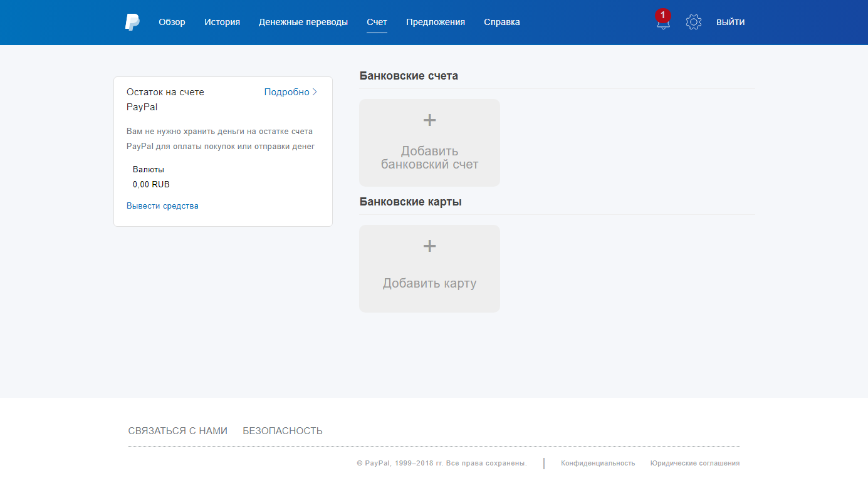Click the Добавить карту tile
The width and height of the screenshot is (868, 478).
tap(429, 268)
